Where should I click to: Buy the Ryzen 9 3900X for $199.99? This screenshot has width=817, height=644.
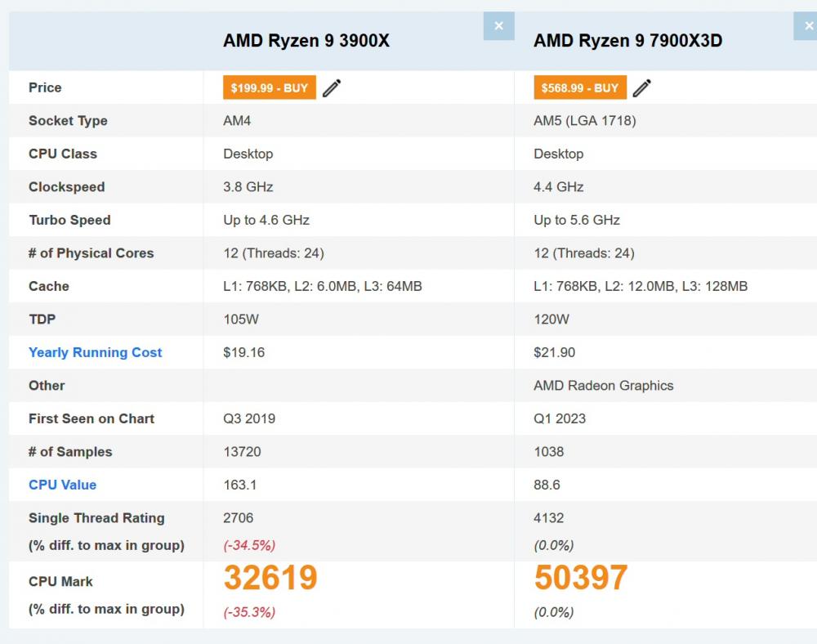[x=270, y=87]
